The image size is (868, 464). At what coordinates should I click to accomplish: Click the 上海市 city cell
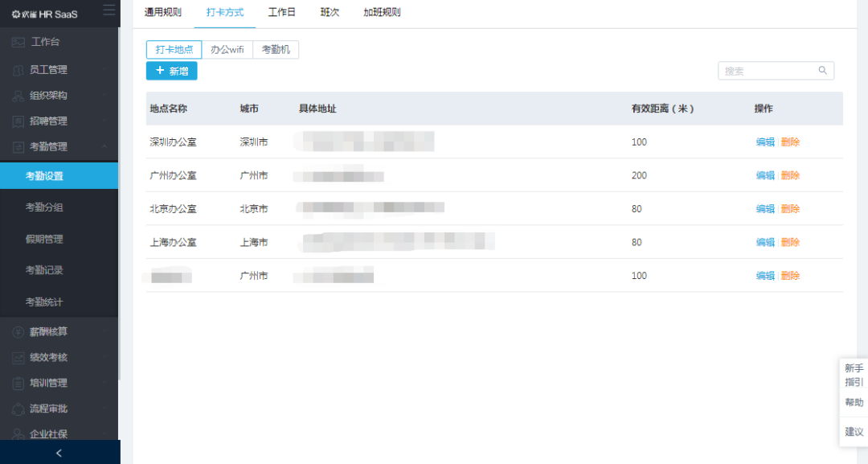(253, 242)
